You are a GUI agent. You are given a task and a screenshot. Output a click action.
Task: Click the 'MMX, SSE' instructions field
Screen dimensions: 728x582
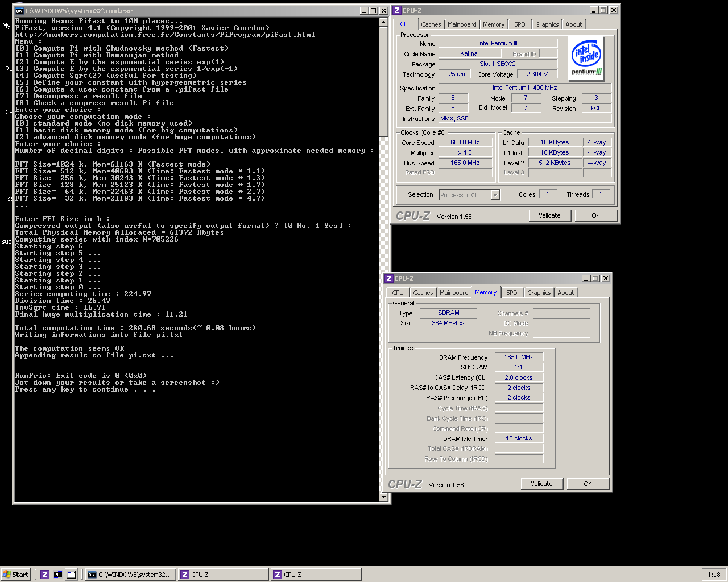click(x=524, y=118)
